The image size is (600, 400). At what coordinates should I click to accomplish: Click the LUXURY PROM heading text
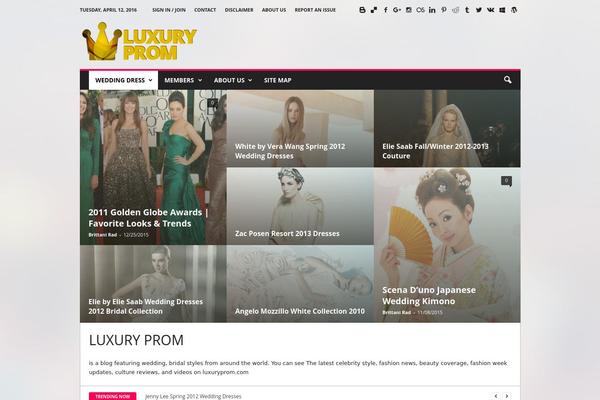pyautogui.click(x=136, y=340)
